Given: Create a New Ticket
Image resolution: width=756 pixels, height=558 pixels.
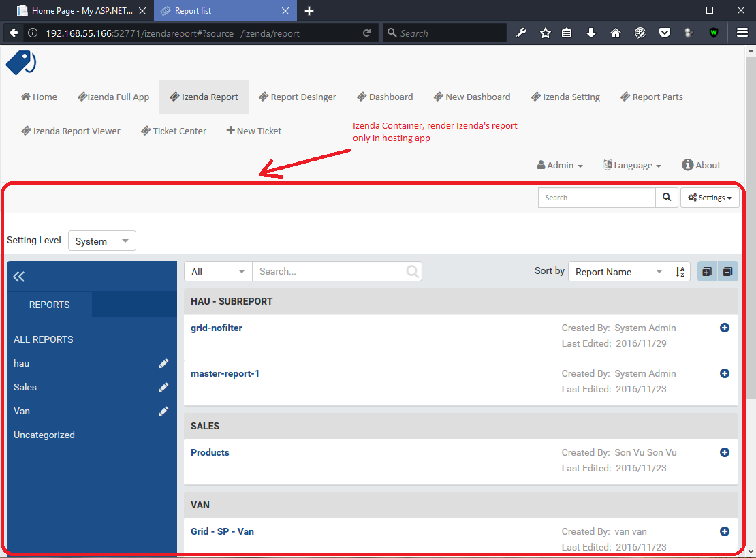Looking at the screenshot, I should click(x=254, y=131).
